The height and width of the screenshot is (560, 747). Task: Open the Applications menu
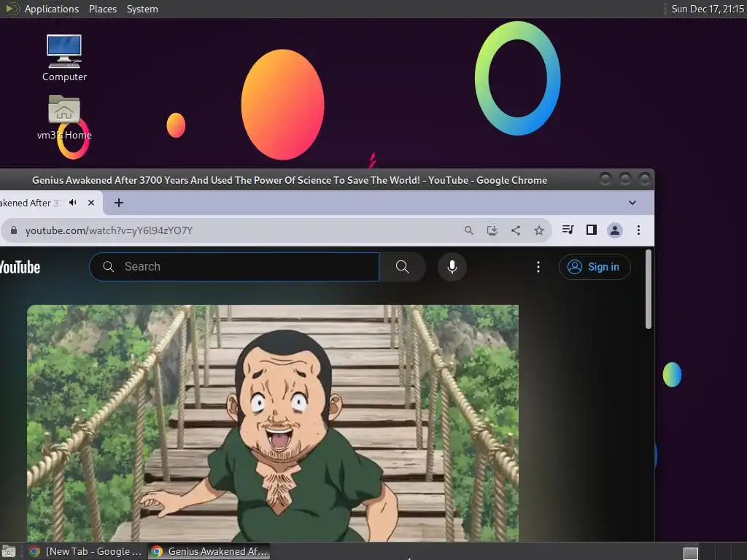52,9
